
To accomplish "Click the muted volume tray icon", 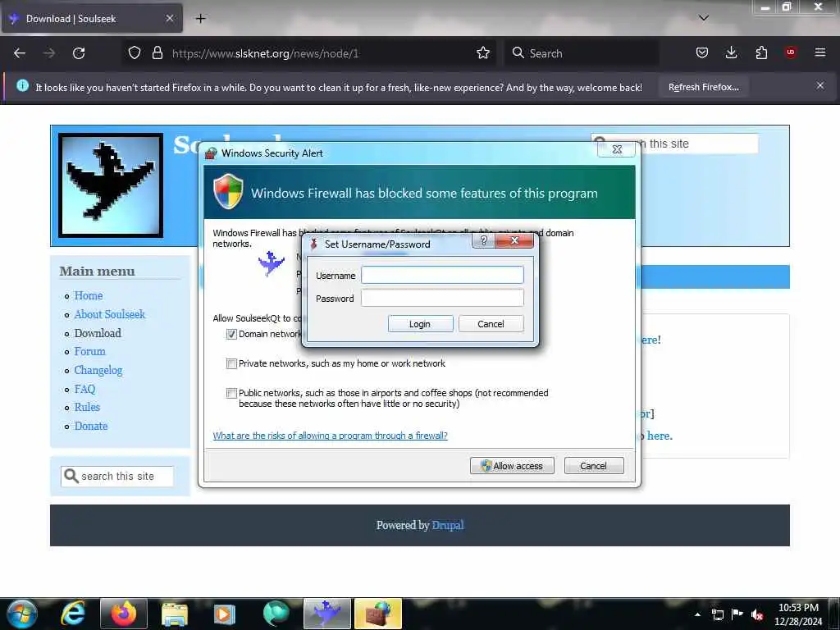I will (x=757, y=614).
